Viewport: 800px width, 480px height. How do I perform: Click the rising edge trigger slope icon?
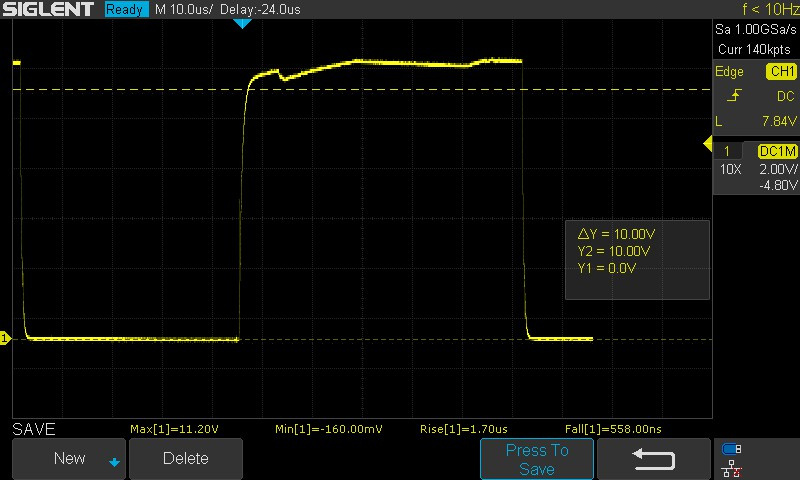click(x=735, y=96)
